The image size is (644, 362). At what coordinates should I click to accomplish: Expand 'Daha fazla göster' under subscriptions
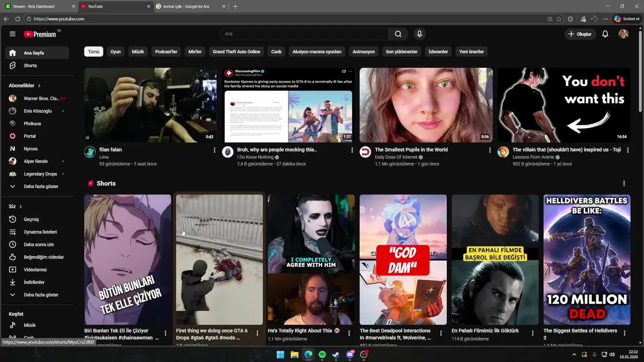click(37, 187)
